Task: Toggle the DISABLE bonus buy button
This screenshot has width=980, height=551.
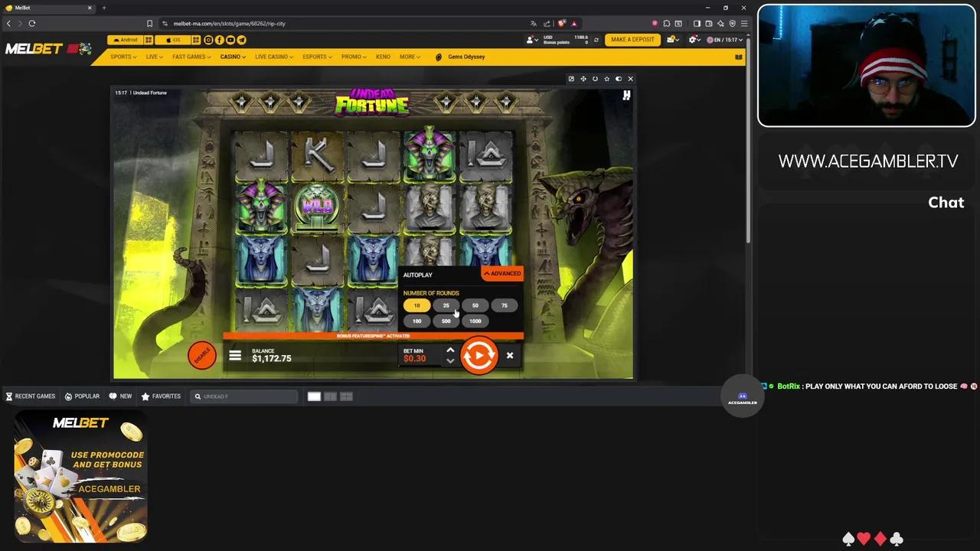Action: tap(201, 354)
